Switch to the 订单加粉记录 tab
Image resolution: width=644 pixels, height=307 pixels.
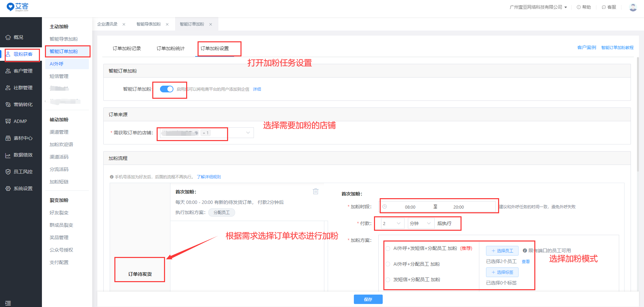click(x=126, y=48)
